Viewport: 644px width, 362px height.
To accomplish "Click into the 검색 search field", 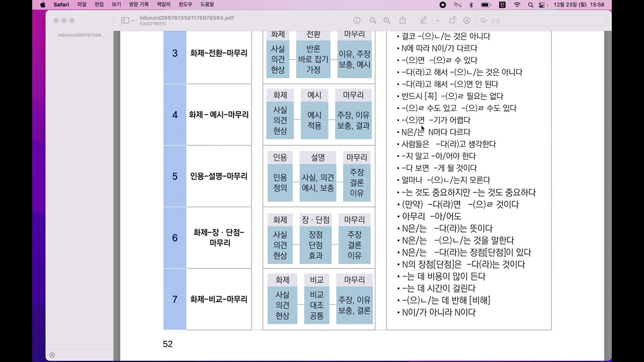I will (541, 21).
